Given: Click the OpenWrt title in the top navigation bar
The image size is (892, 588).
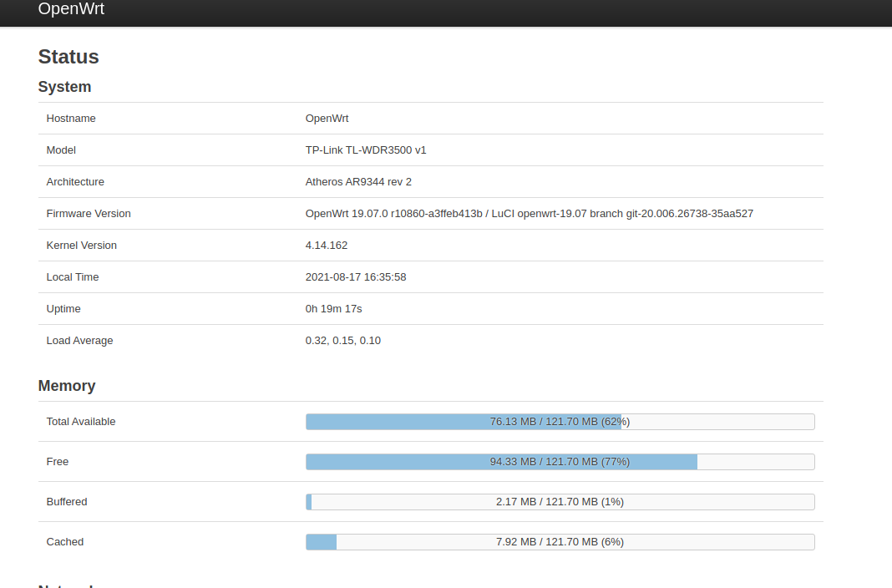Looking at the screenshot, I should coord(70,9).
